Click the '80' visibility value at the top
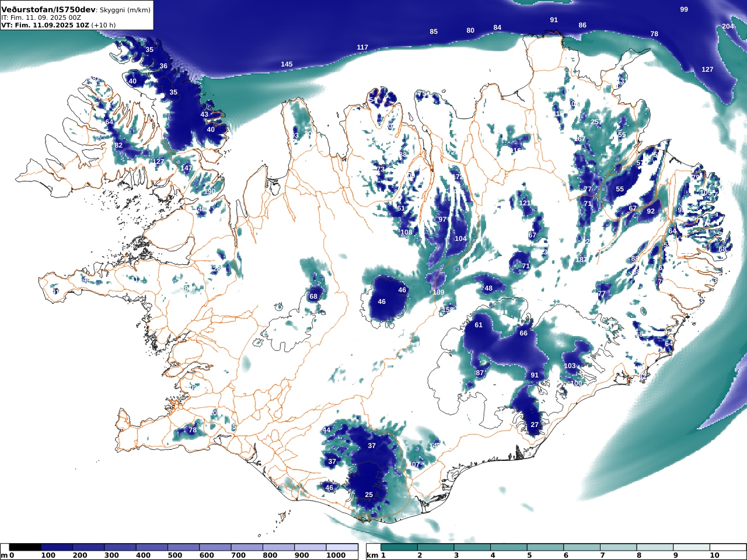 pyautogui.click(x=470, y=30)
